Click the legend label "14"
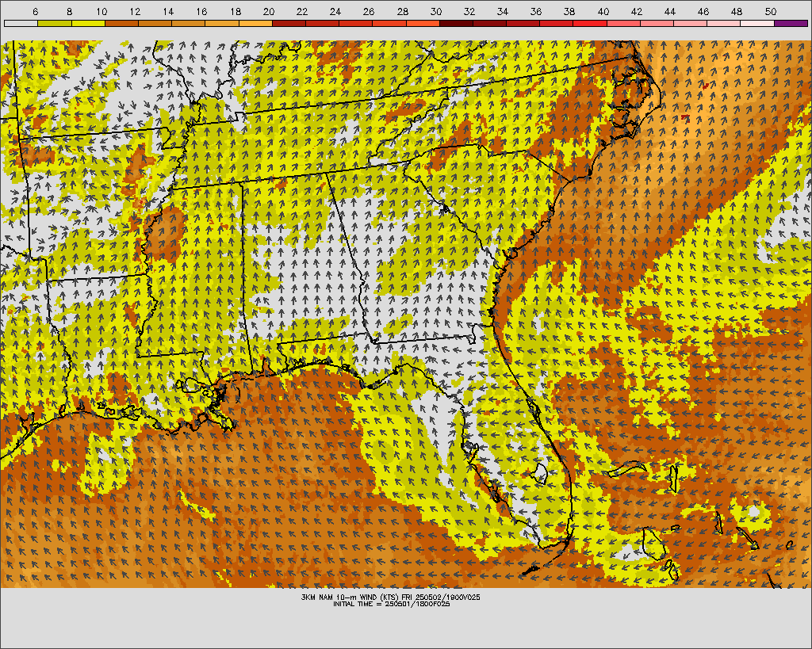The image size is (812, 649). point(168,12)
